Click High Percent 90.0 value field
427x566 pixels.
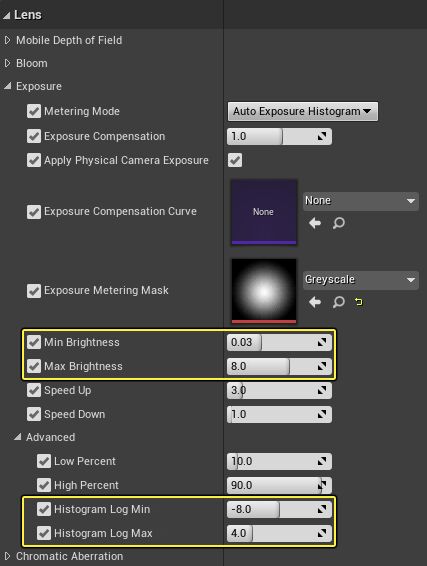[x=279, y=485]
